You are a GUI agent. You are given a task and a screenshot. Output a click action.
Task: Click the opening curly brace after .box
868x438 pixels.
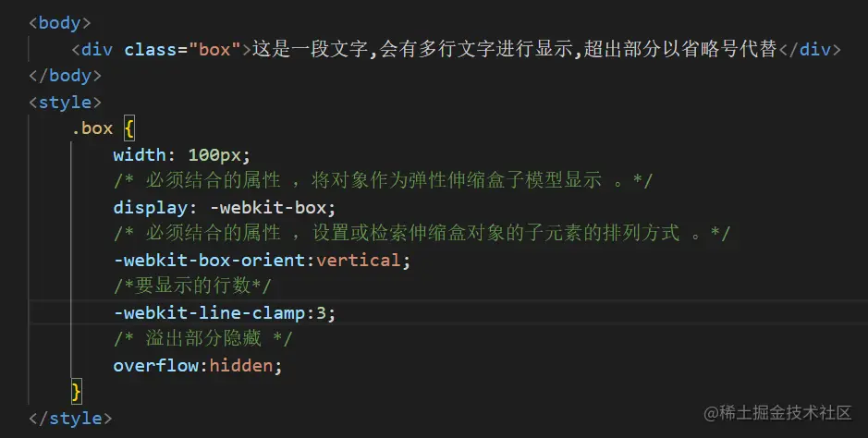(x=129, y=128)
